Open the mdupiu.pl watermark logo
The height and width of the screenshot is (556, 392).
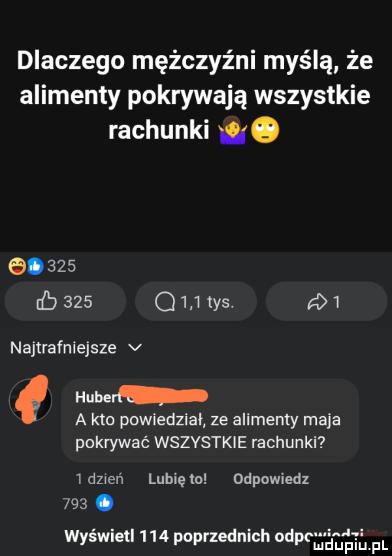click(x=351, y=546)
